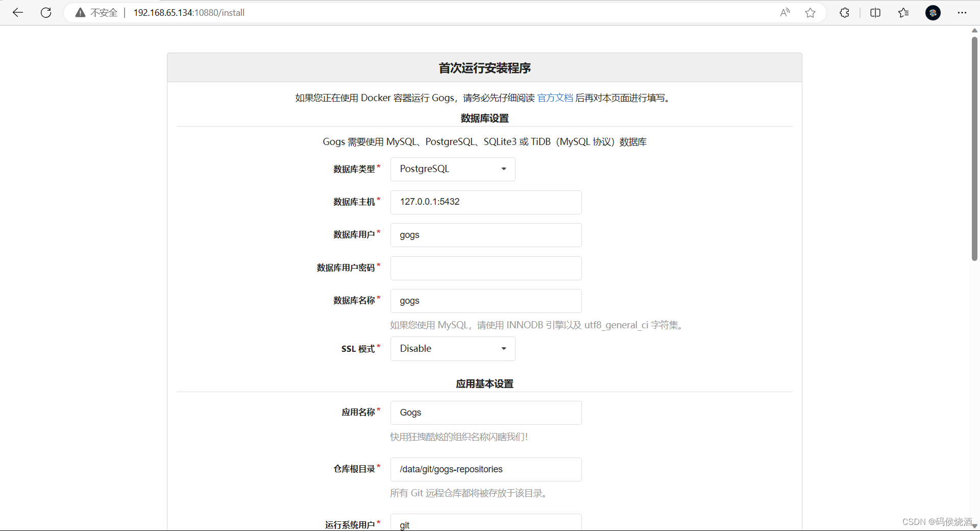The width and height of the screenshot is (980, 531).
Task: Click the 数据库类型 label
Action: [354, 169]
